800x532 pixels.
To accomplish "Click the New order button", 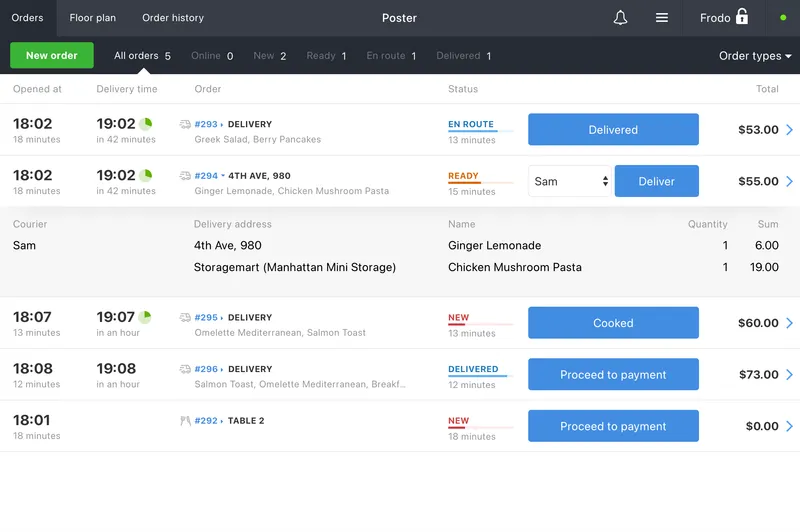I will pos(51,56).
